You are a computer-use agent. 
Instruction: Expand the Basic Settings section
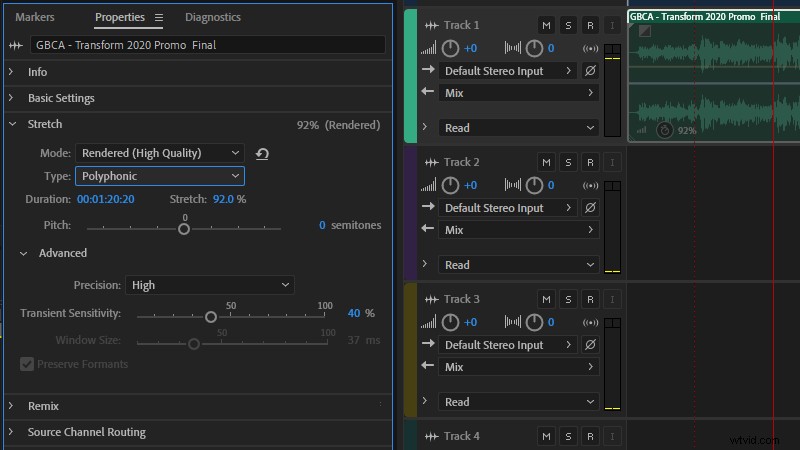11,97
